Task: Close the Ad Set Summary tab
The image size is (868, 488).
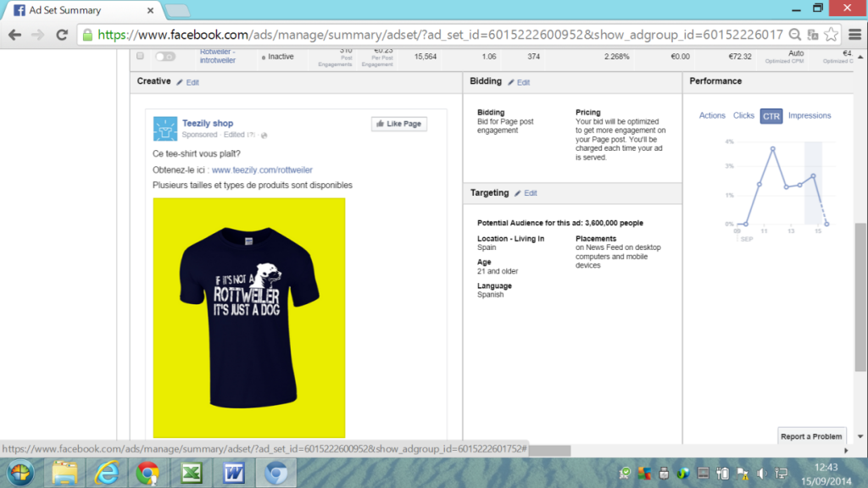Action: coord(150,10)
